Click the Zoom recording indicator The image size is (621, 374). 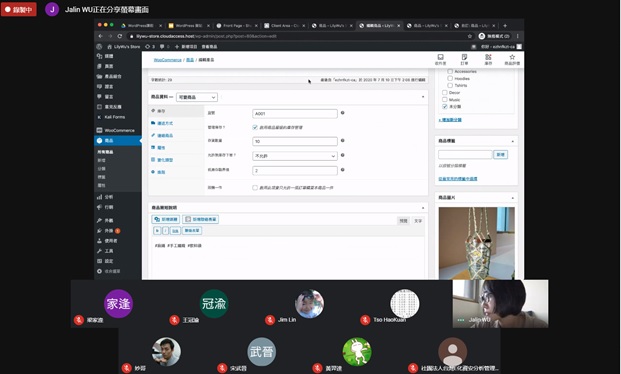(x=19, y=10)
